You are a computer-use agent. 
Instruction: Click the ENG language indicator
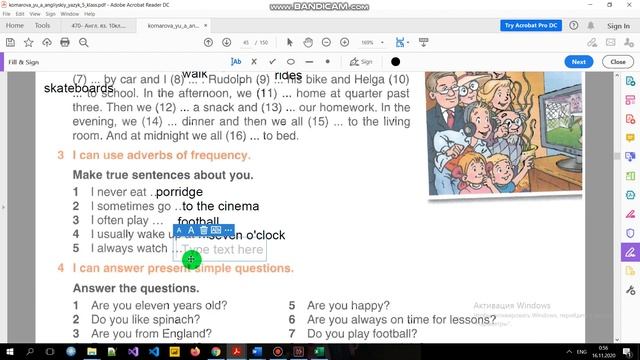(582, 351)
